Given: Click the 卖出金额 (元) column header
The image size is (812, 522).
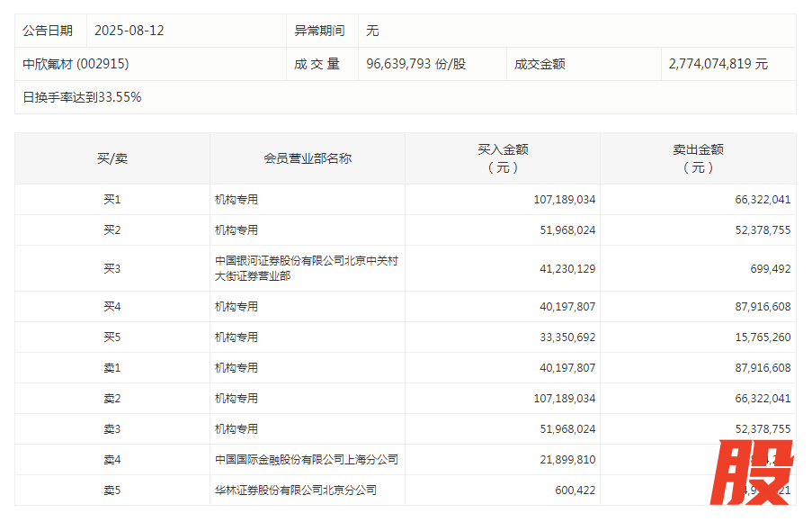Looking at the screenshot, I should (698, 158).
